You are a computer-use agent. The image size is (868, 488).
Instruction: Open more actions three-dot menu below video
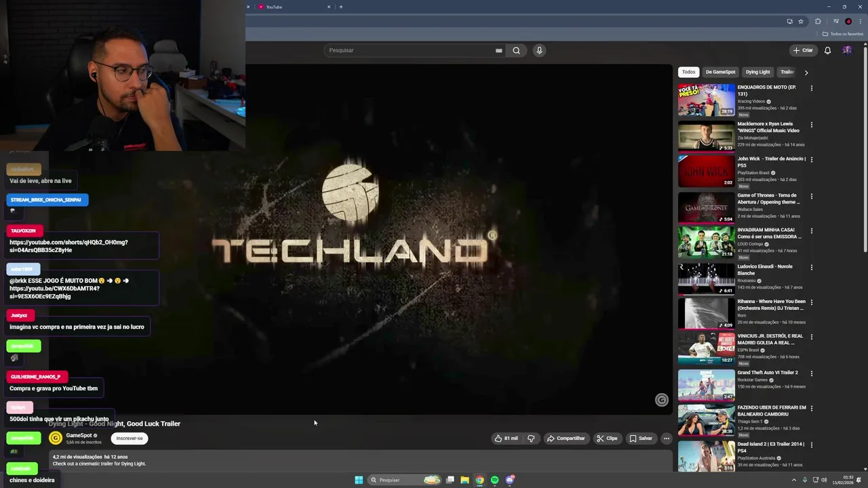click(x=666, y=439)
